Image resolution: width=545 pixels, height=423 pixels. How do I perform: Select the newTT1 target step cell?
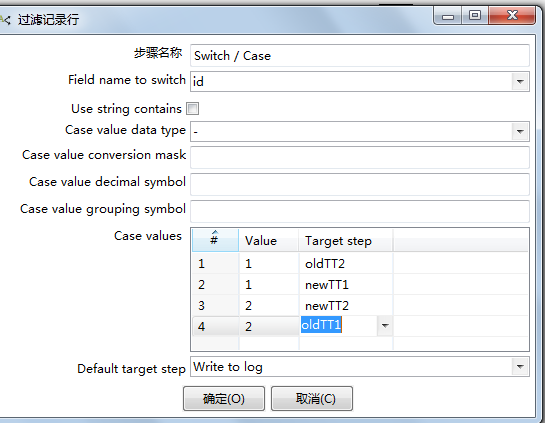[345, 284]
